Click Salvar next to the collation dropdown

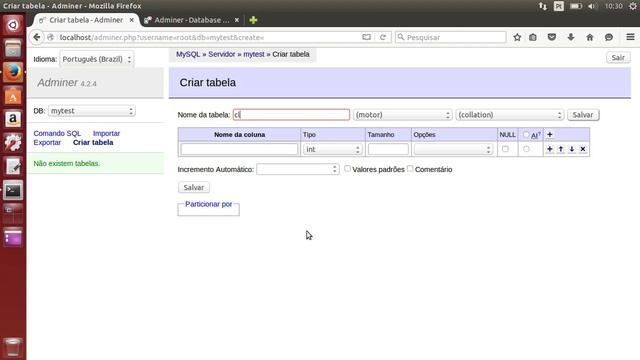pos(583,115)
